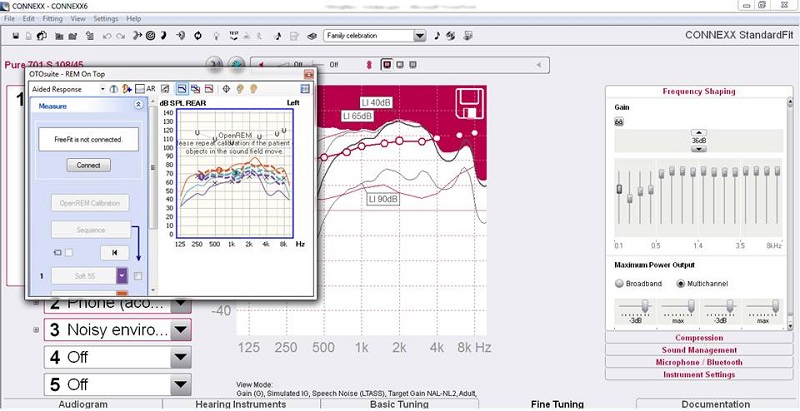Click the first -3dB MPO slider handle
Viewport: 800px width, 411px height.
coord(645,305)
